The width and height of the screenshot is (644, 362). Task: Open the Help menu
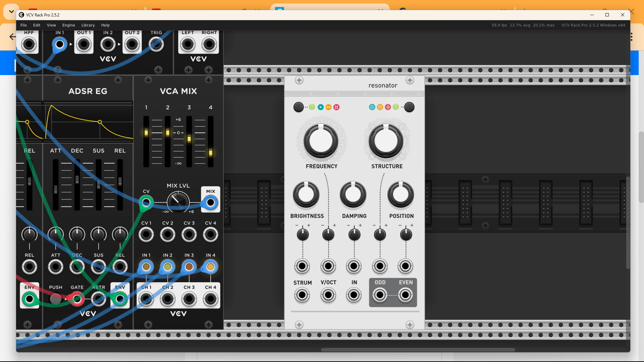[105, 25]
